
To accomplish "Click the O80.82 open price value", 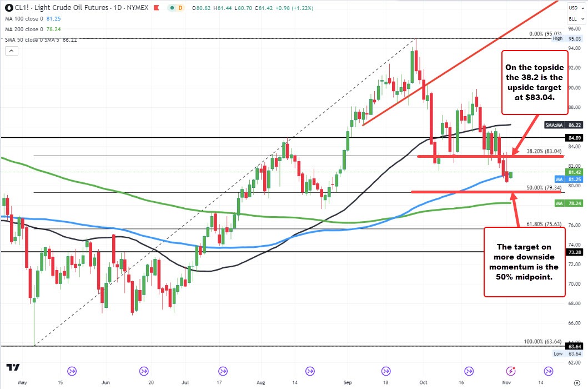I will (x=201, y=8).
